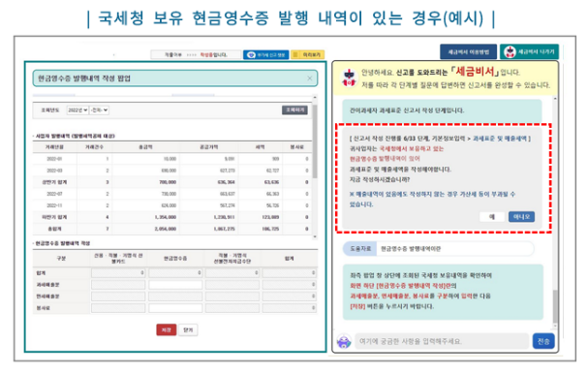Click the 하반기 합계 row label
The image size is (588, 374).
pyautogui.click(x=54, y=217)
